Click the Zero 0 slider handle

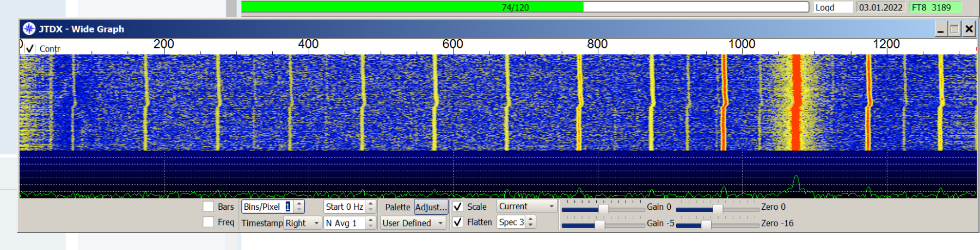(718, 209)
